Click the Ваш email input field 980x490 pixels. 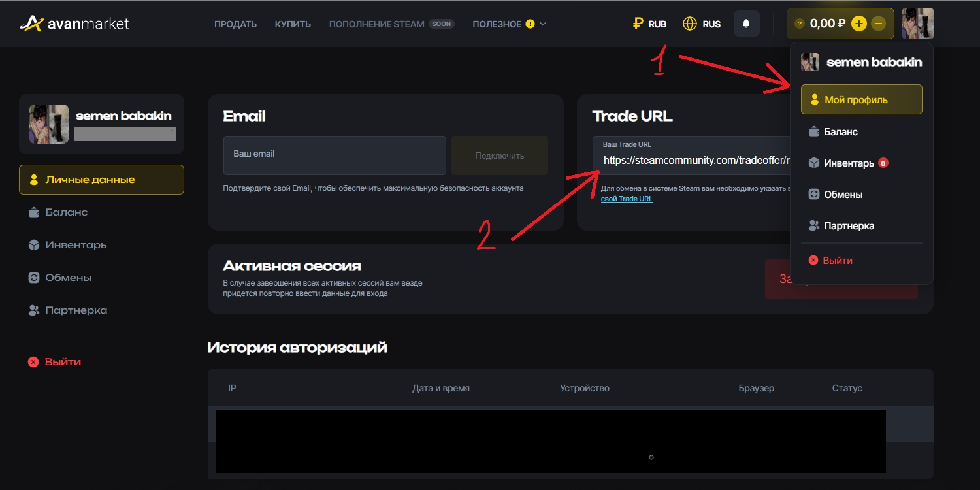pos(335,155)
